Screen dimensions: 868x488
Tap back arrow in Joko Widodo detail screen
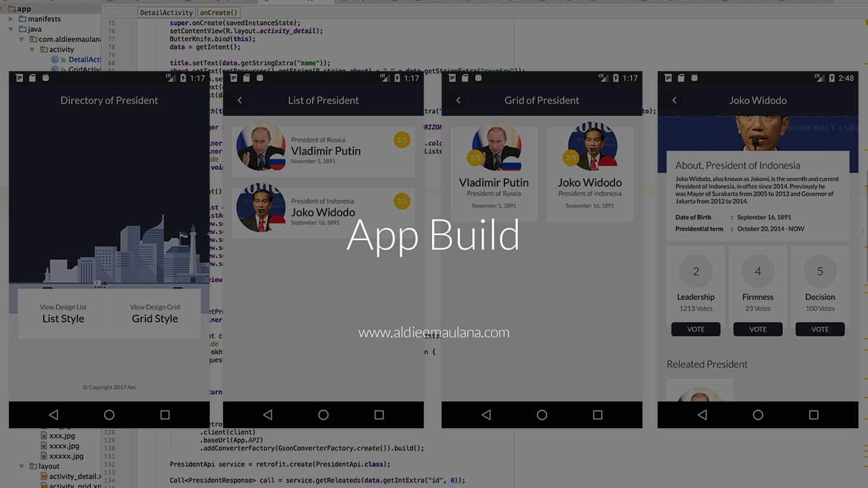point(674,100)
